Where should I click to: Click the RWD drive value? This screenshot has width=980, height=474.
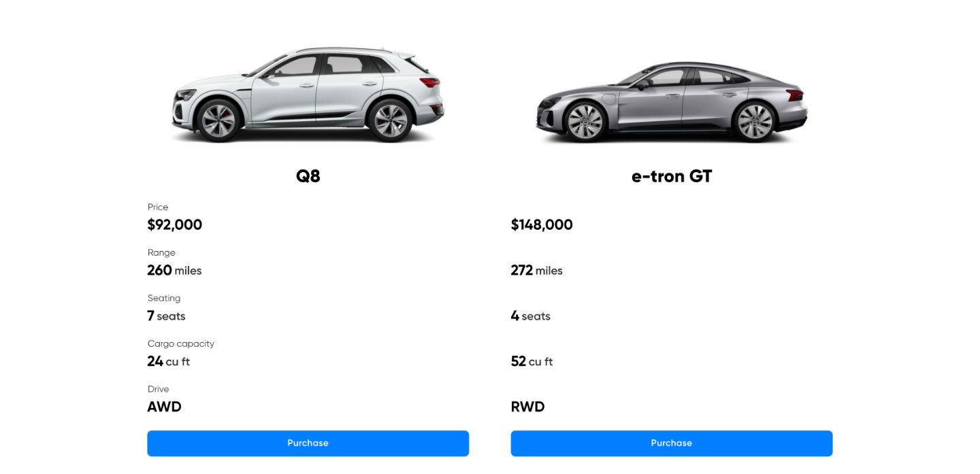click(528, 407)
